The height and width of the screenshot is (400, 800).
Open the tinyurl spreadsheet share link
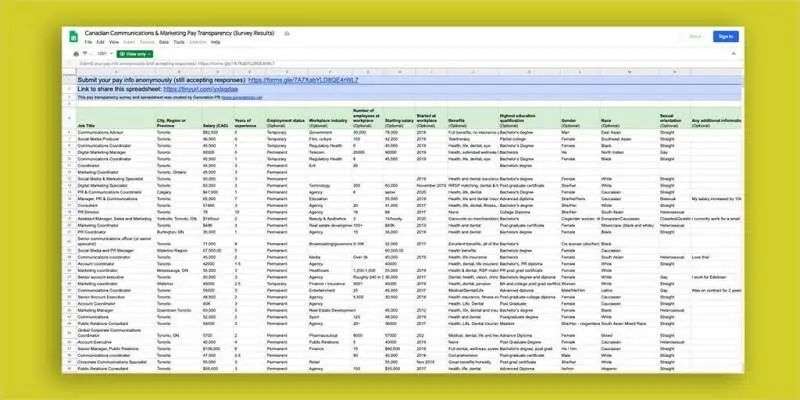(201, 89)
